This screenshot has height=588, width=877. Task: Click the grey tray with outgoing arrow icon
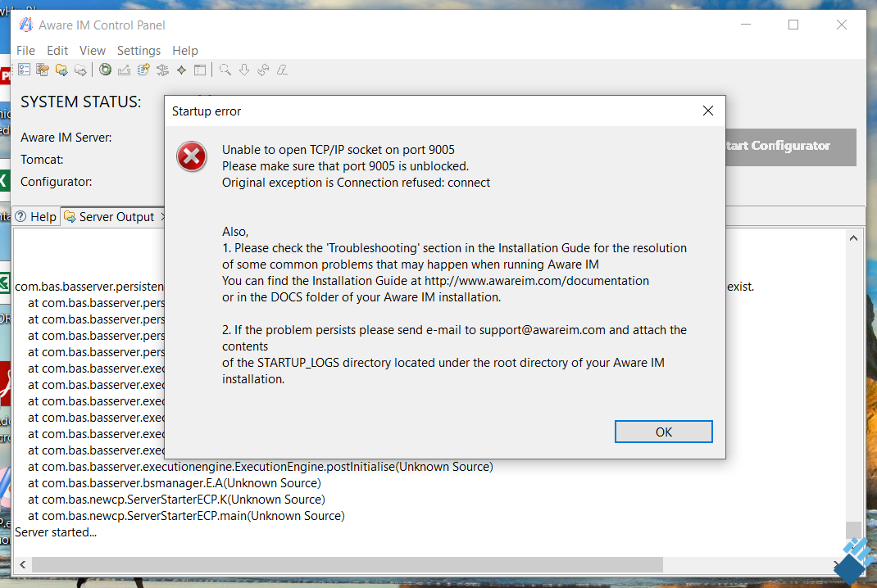(124, 70)
